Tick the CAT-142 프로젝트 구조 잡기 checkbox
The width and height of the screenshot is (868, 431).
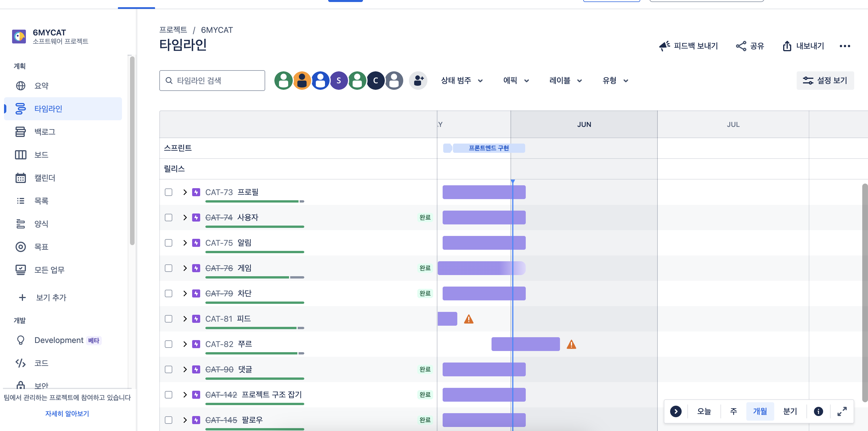169,395
